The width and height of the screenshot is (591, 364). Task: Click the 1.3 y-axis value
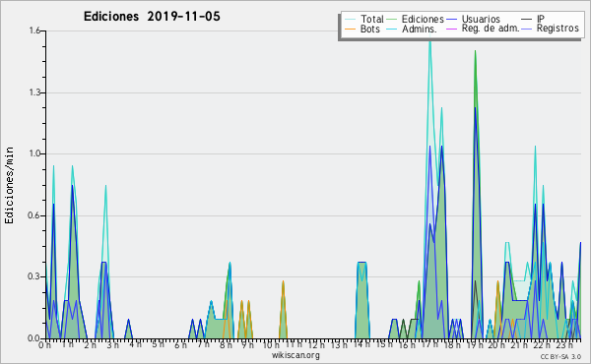34,92
